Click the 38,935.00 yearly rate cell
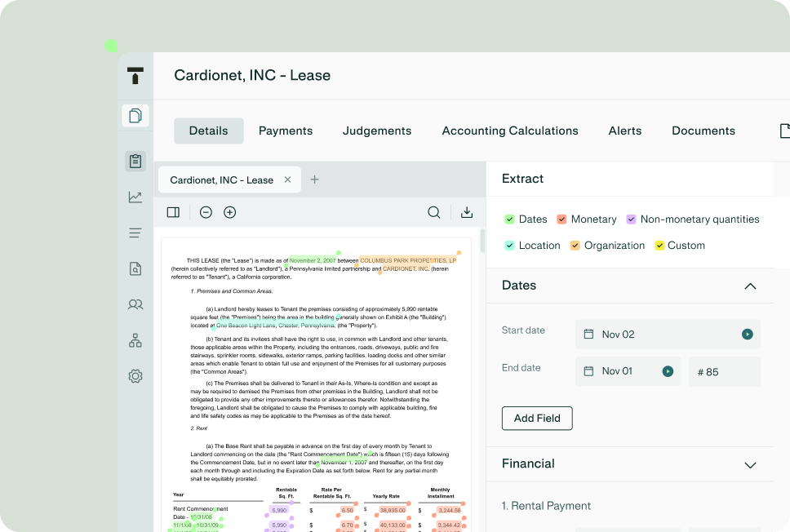This screenshot has width=790, height=532. (393, 510)
